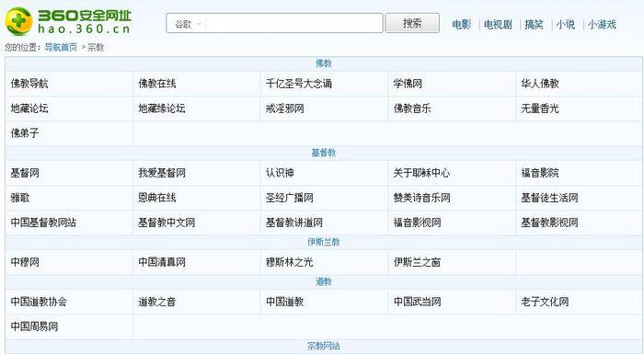
Task: Open the 佛教在线 link
Action: (x=157, y=84)
